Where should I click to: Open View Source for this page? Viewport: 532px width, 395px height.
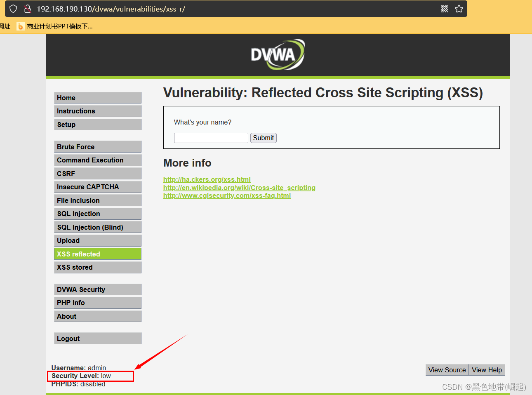tap(447, 370)
